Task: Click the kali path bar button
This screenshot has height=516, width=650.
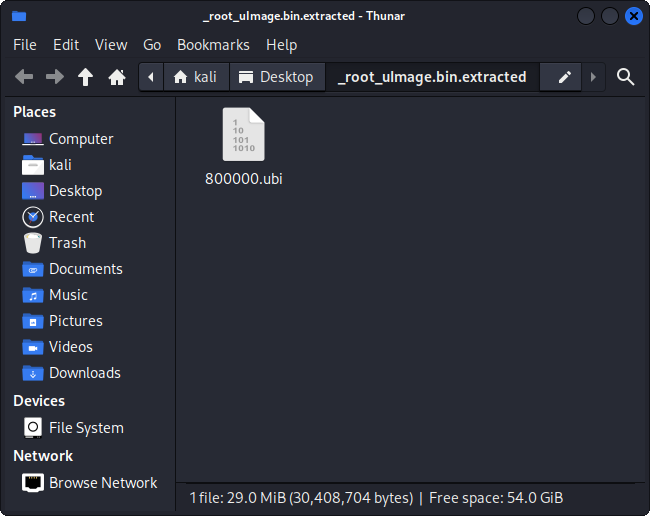Action: pos(195,77)
